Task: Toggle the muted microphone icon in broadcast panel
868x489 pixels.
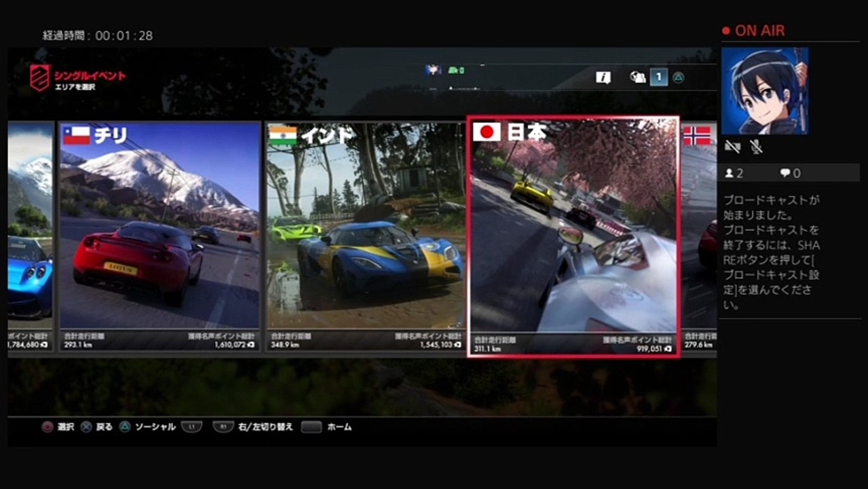Action: [756, 146]
